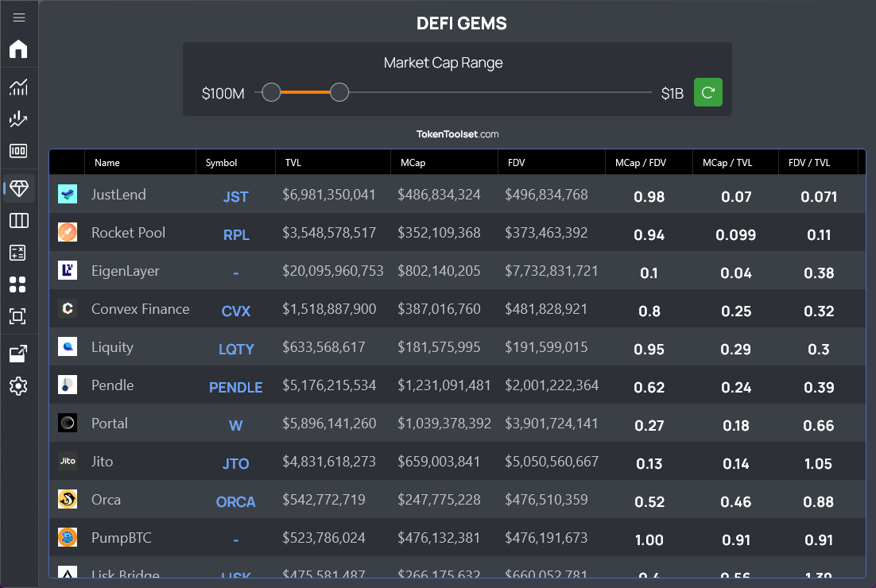The image size is (876, 588).
Task: Click the PumpBTC logo icon
Action: [68, 537]
